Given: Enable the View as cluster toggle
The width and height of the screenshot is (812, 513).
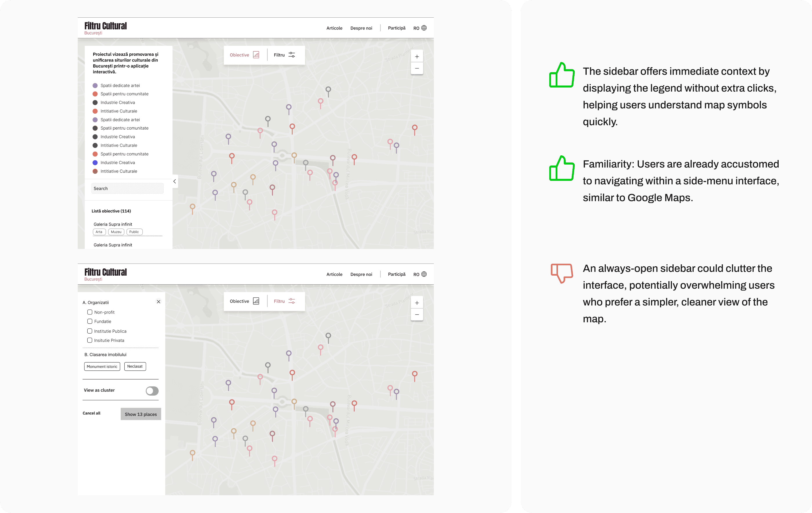Looking at the screenshot, I should click(152, 391).
